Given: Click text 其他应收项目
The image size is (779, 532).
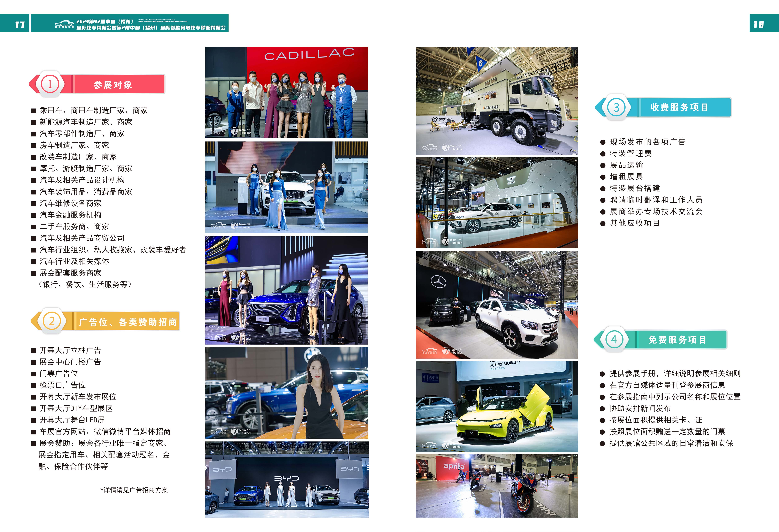Looking at the screenshot, I should coord(635,223).
